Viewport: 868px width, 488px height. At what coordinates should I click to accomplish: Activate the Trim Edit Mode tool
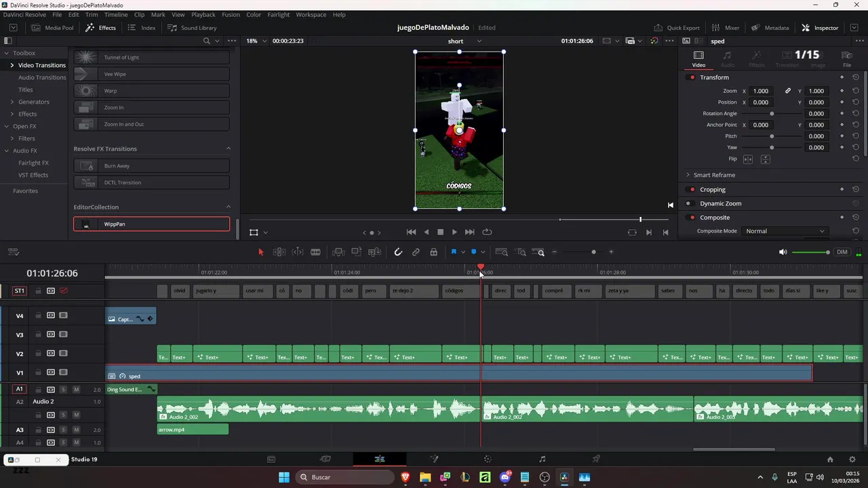pyautogui.click(x=279, y=252)
